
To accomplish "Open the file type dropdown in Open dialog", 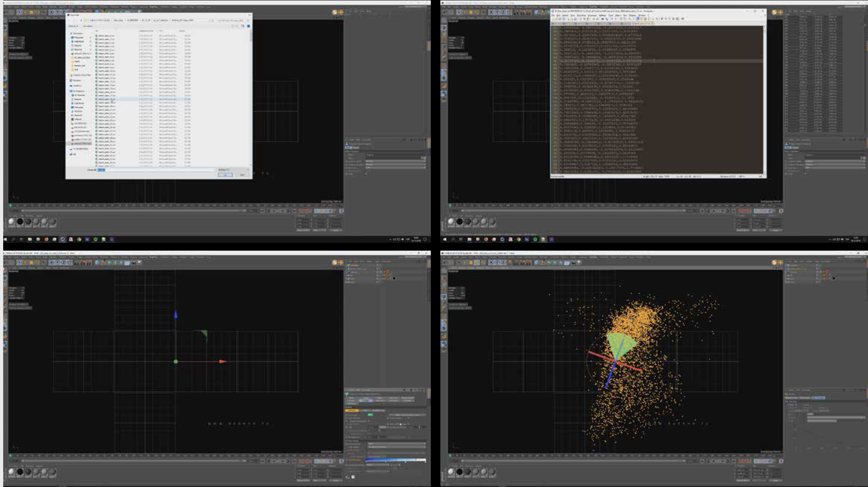I will tap(233, 170).
